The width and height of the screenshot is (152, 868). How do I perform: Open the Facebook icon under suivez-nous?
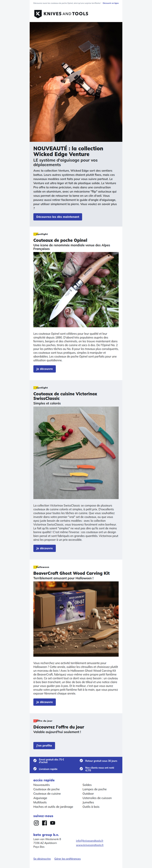coord(44,823)
